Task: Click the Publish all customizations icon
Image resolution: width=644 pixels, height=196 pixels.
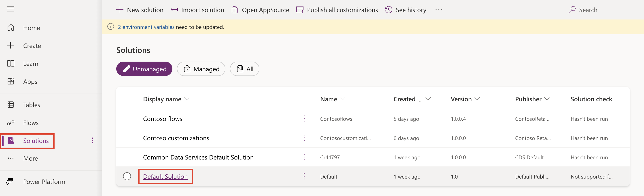Action: pyautogui.click(x=300, y=10)
